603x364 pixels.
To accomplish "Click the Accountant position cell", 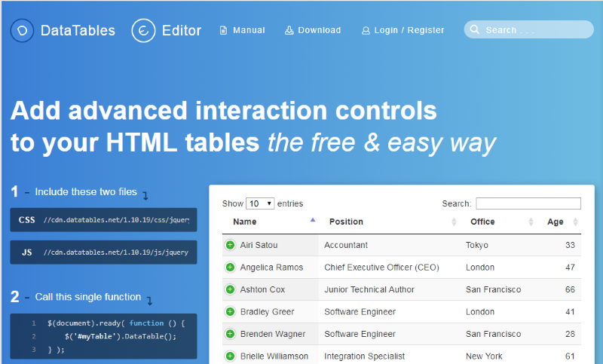I will [346, 245].
